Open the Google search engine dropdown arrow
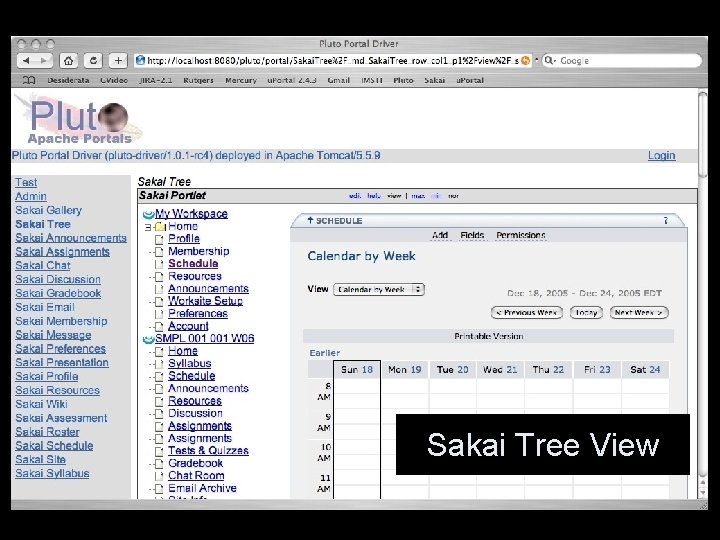The height and width of the screenshot is (540, 720). pyautogui.click(x=554, y=61)
